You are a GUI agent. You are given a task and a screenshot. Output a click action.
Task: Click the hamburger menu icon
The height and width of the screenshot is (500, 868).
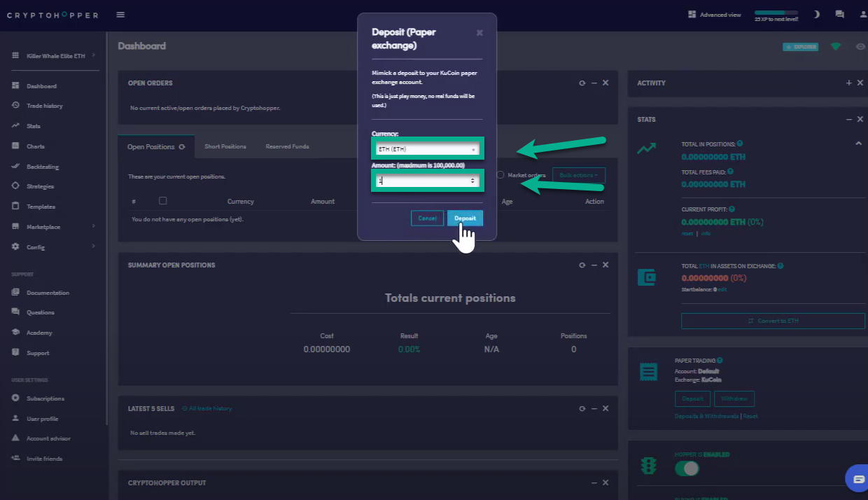tap(120, 15)
